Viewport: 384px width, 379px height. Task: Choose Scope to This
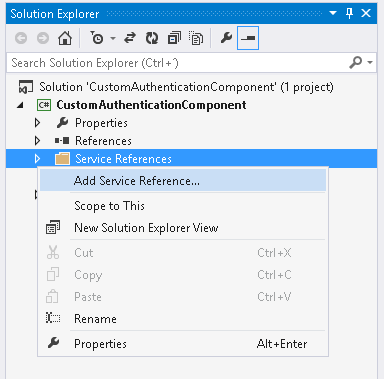pyautogui.click(x=183, y=206)
